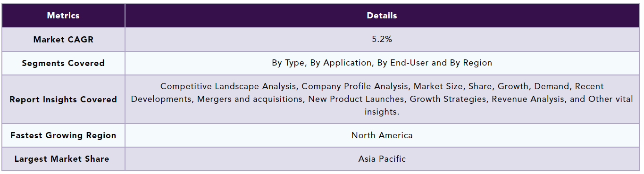Click the By Type, By Application text

pos(322,63)
